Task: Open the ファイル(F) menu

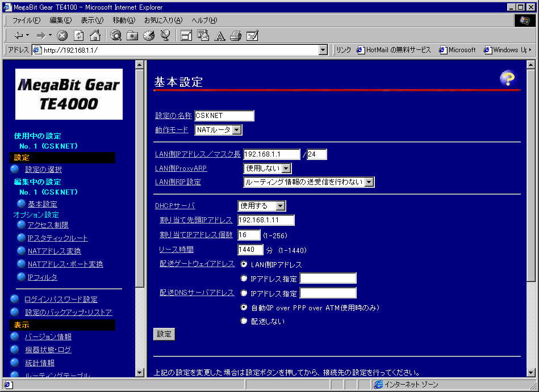Action: [26, 20]
